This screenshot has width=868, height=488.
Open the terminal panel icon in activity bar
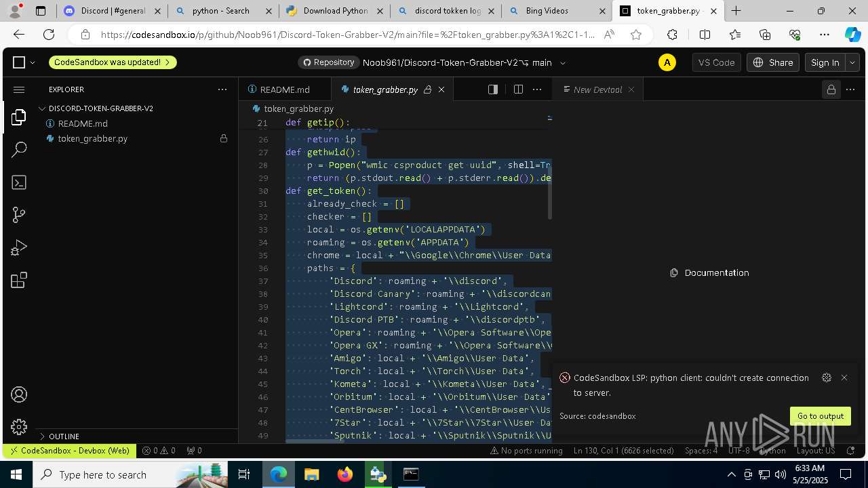click(19, 182)
